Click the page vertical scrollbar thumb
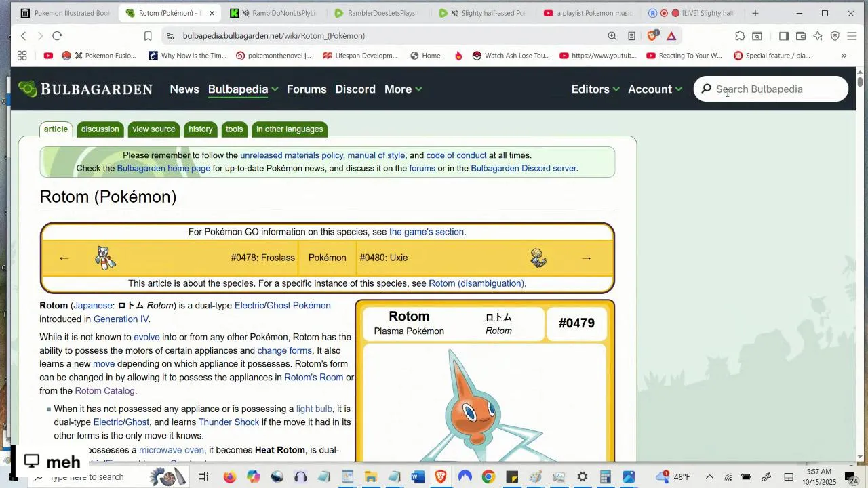 (860, 82)
